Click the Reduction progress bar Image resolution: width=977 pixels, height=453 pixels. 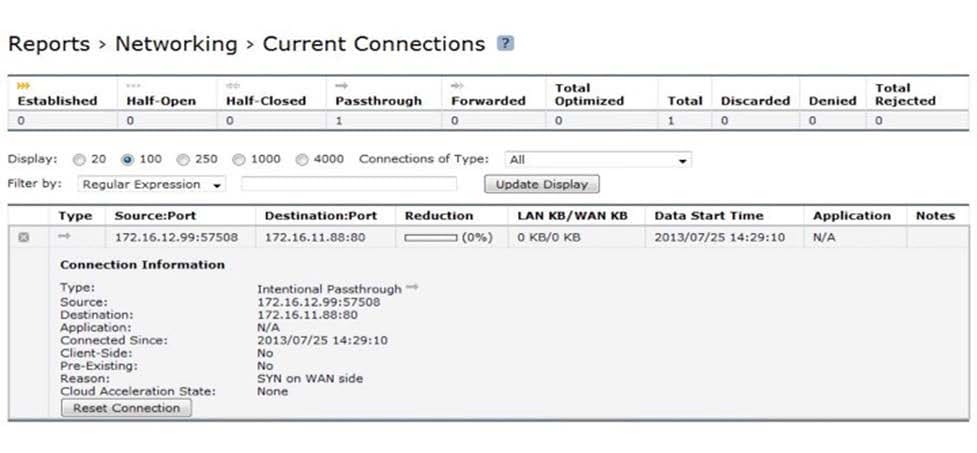tap(431, 238)
